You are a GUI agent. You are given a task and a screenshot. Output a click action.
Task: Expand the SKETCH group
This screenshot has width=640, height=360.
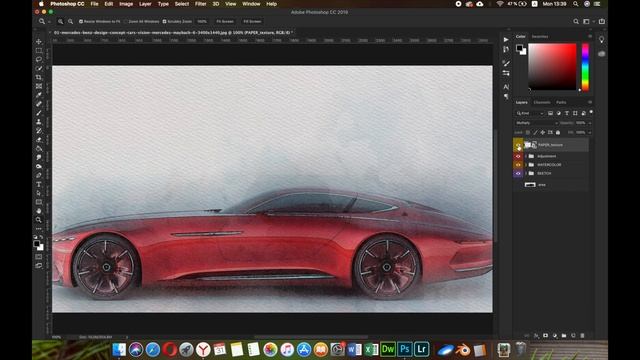526,173
